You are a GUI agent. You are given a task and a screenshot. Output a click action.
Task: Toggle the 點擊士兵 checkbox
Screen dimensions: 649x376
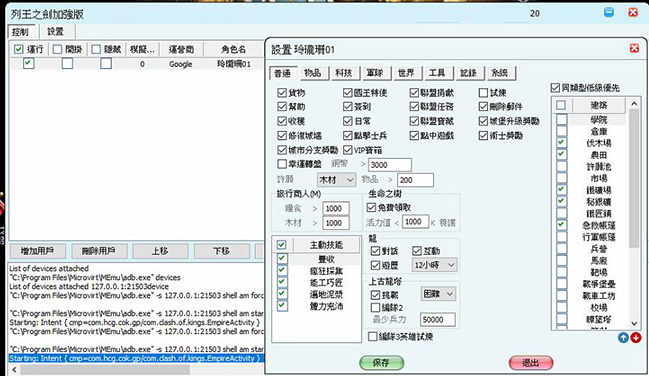tap(348, 135)
